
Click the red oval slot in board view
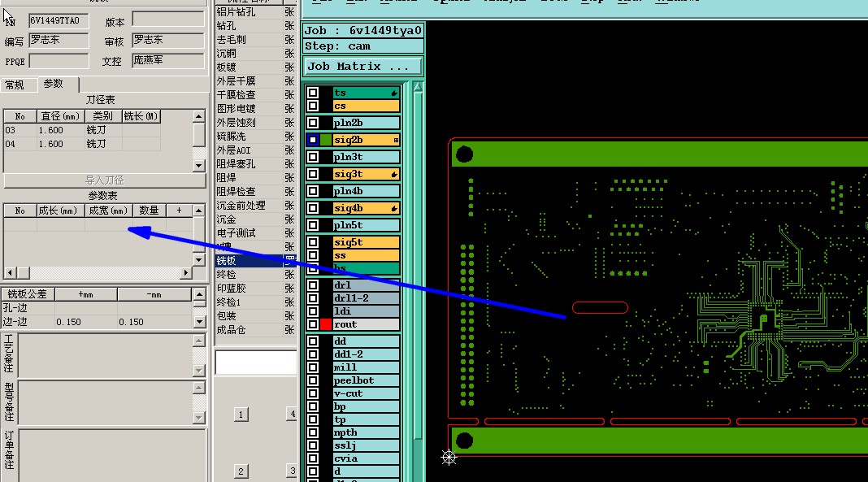click(x=600, y=307)
